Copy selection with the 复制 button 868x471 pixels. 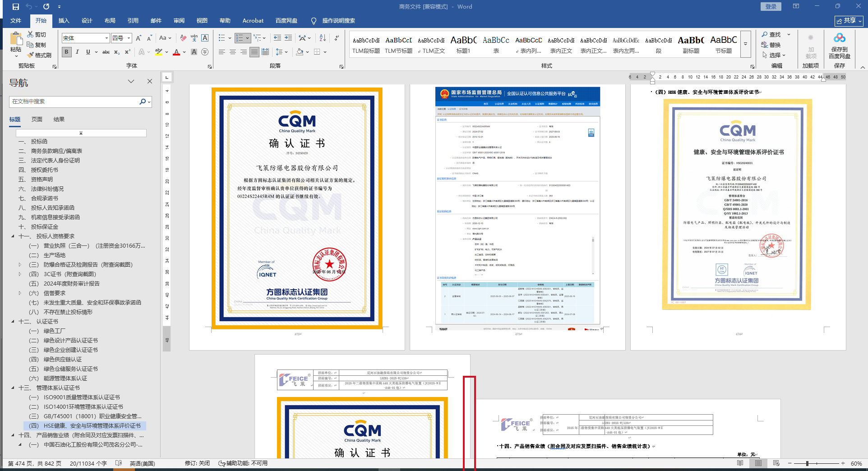tap(37, 45)
